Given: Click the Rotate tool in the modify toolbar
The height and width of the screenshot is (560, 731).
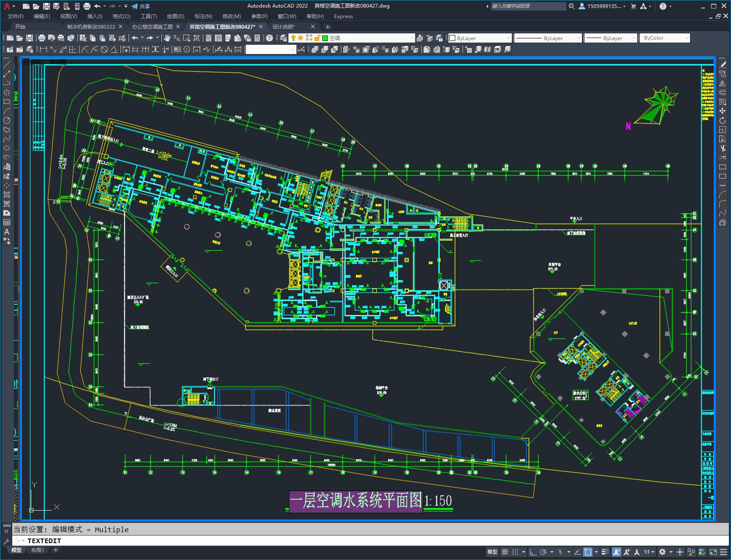Looking at the screenshot, I should (x=723, y=120).
